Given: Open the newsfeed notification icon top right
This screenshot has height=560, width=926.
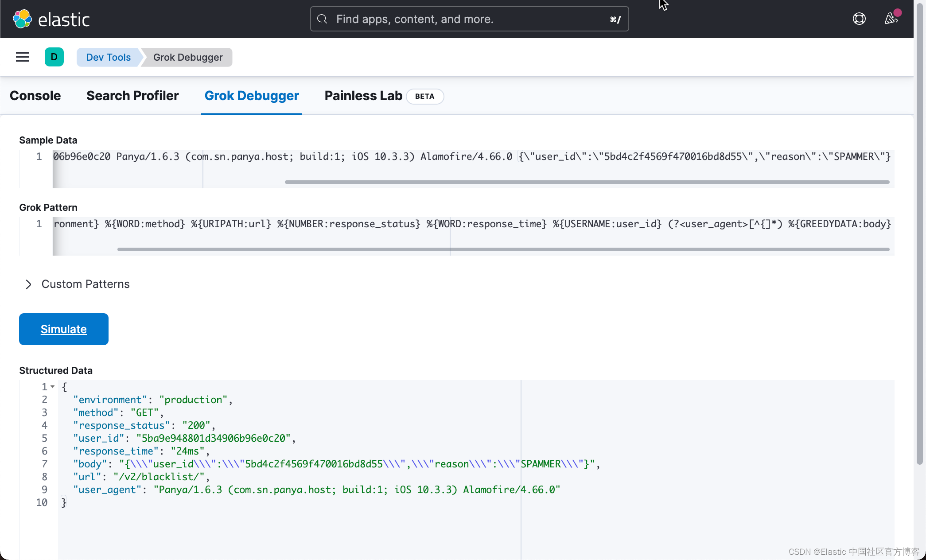Looking at the screenshot, I should [x=891, y=19].
